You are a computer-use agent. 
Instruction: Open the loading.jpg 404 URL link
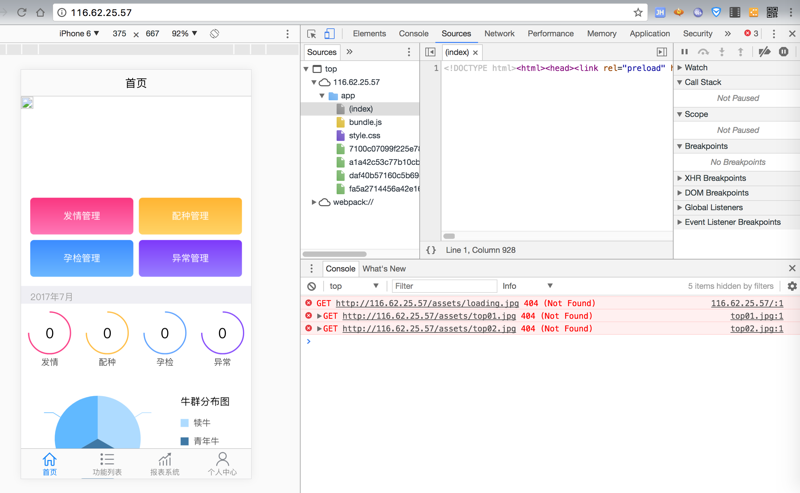pyautogui.click(x=427, y=303)
